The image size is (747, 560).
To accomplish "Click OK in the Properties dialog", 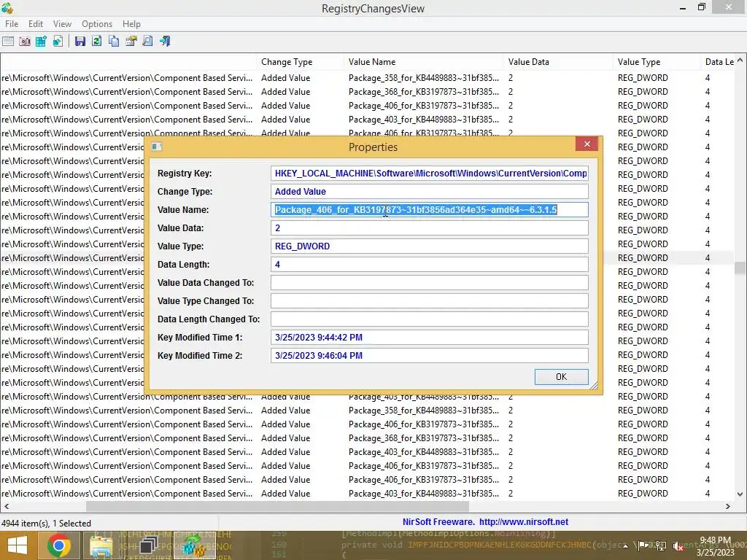I will tap(561, 377).
